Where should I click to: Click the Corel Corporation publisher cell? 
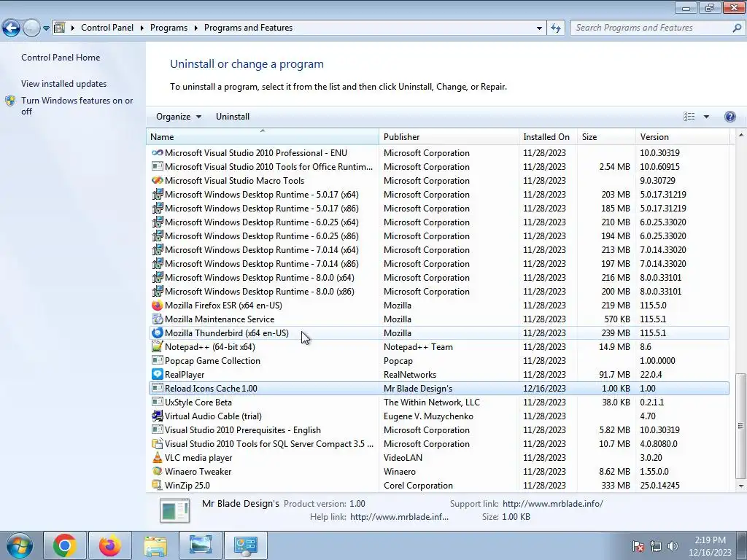tap(418, 485)
